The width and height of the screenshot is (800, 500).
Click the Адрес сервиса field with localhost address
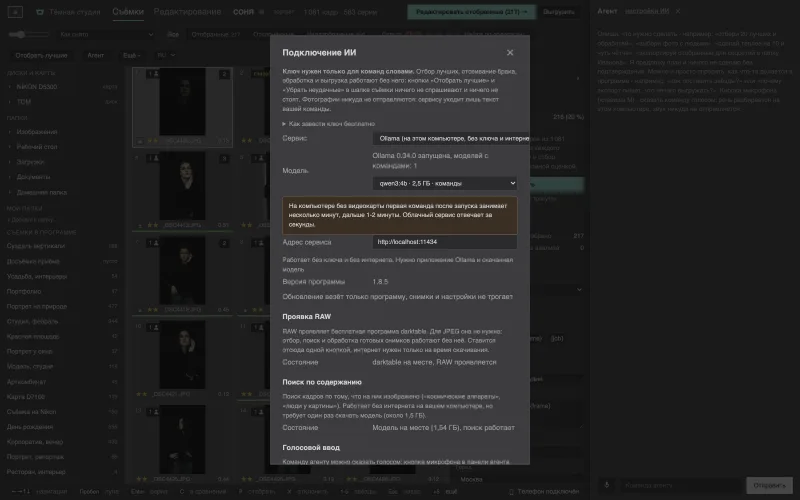[444, 242]
